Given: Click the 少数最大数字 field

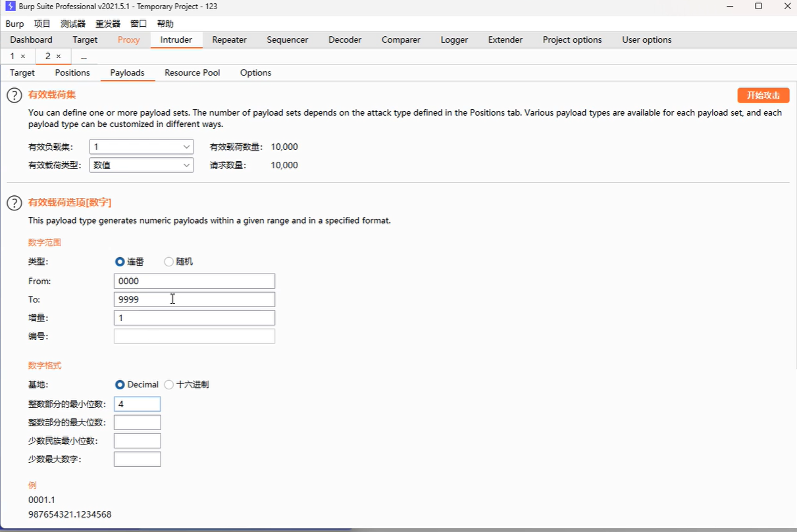Looking at the screenshot, I should pos(137,459).
